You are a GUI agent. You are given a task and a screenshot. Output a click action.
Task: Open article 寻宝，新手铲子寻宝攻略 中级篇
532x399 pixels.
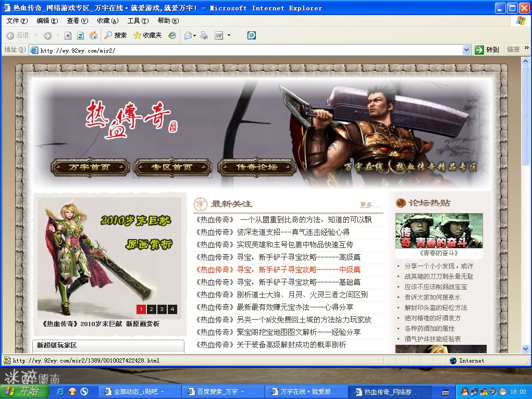tap(278, 270)
